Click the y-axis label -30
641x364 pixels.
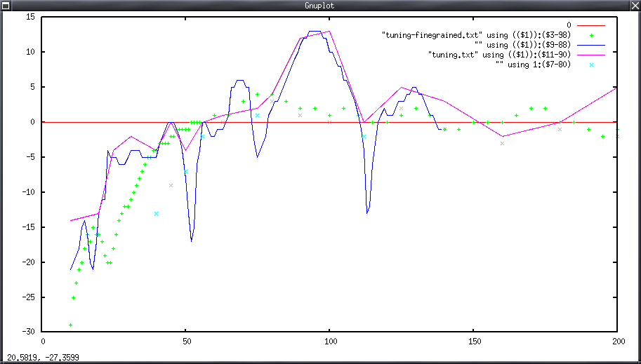tap(29, 331)
